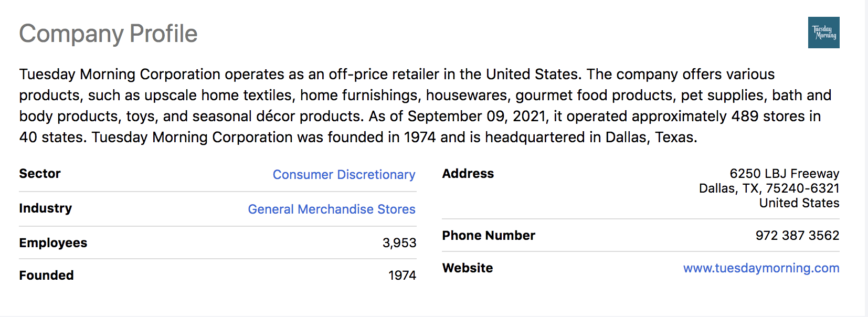Image resolution: width=868 pixels, height=317 pixels.
Task: Click the Employees label
Action: point(53,243)
